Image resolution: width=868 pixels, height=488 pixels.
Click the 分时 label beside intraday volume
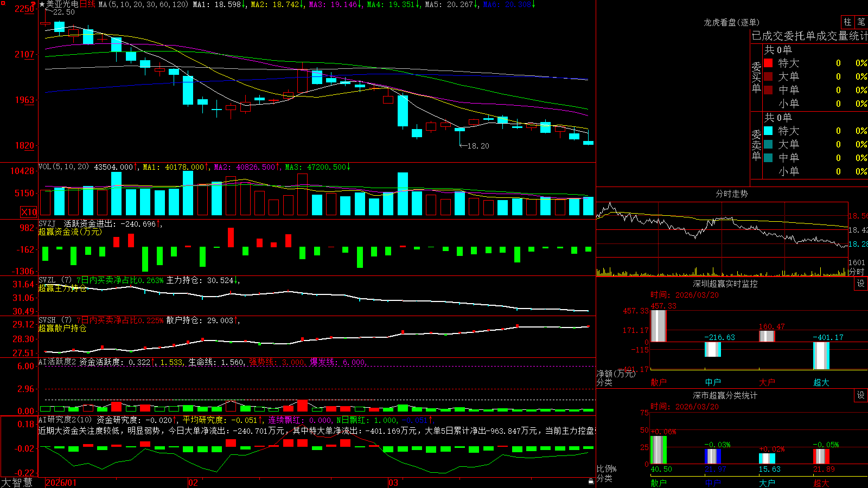(856, 272)
